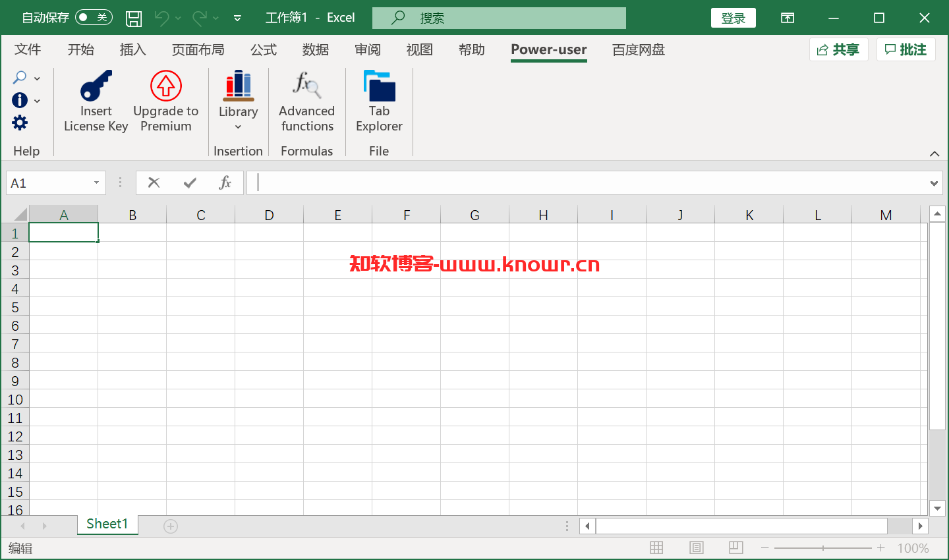Switch to the 帮助 (Help) tab
This screenshot has width=949, height=560.
tap(472, 49)
